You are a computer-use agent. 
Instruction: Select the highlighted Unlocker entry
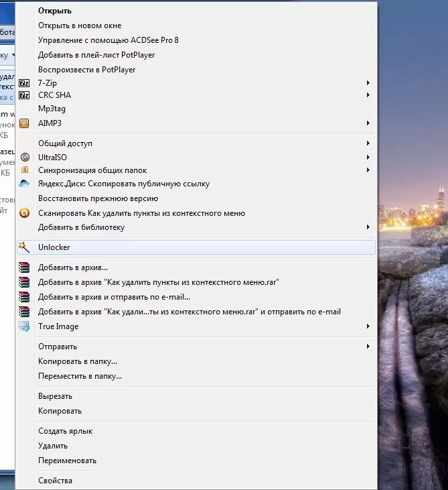pyautogui.click(x=196, y=247)
